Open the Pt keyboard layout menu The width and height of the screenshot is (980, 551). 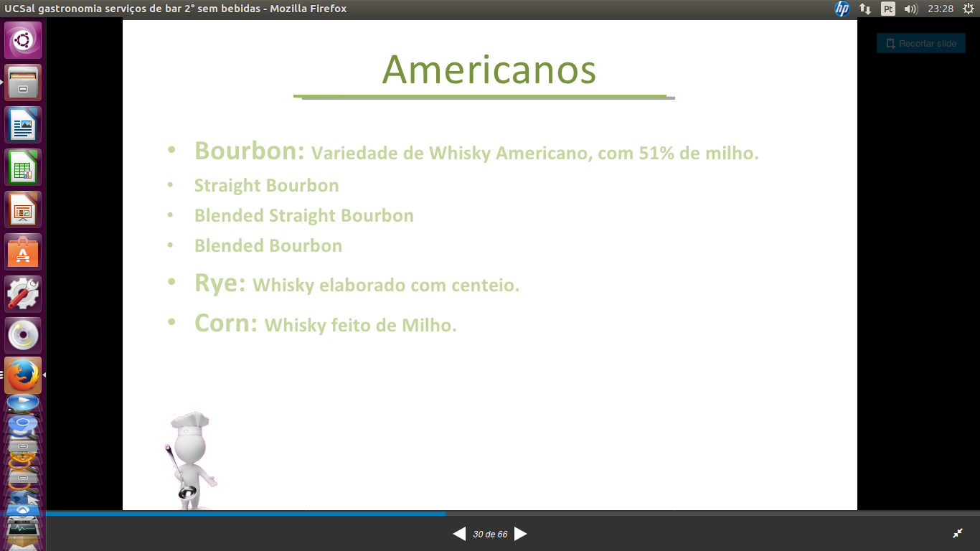[888, 9]
